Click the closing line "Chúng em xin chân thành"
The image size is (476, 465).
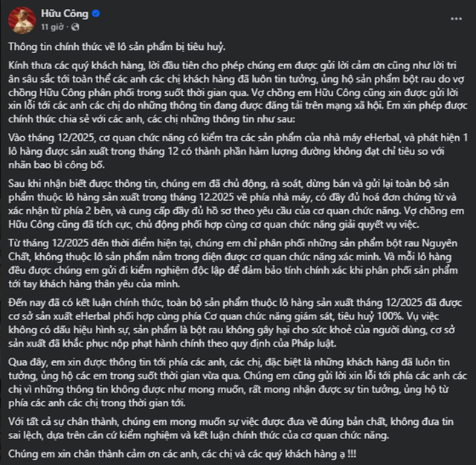182,454
